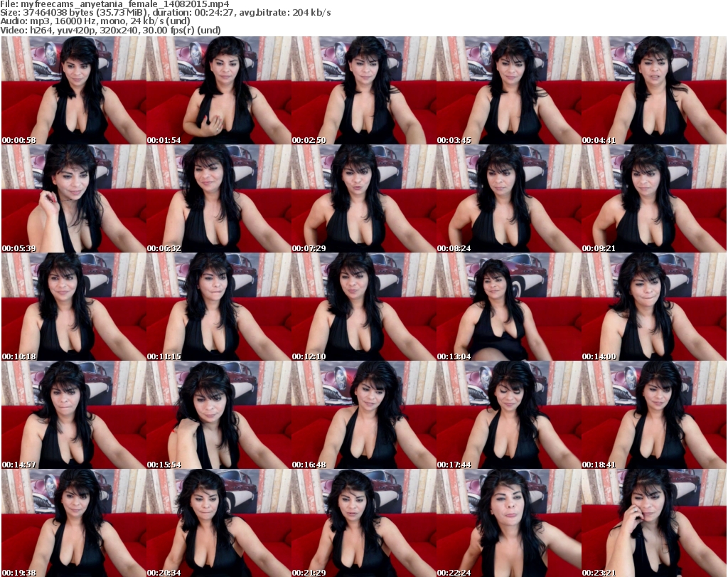
Task: Click the Audio mp3 info line
Action: (x=95, y=21)
